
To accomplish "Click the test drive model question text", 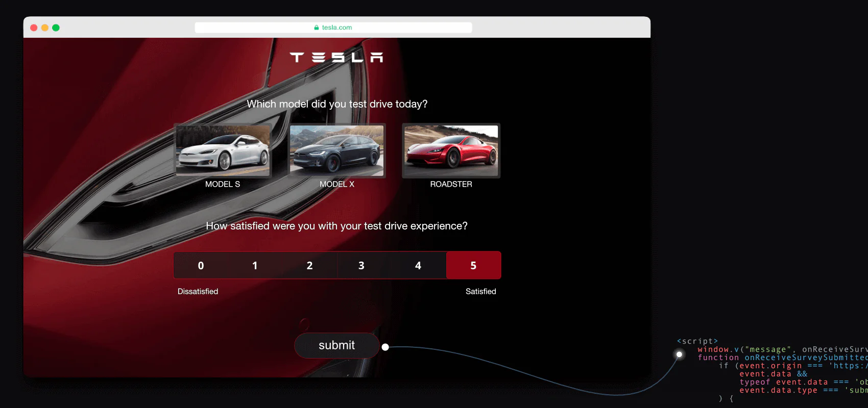I will point(337,104).
